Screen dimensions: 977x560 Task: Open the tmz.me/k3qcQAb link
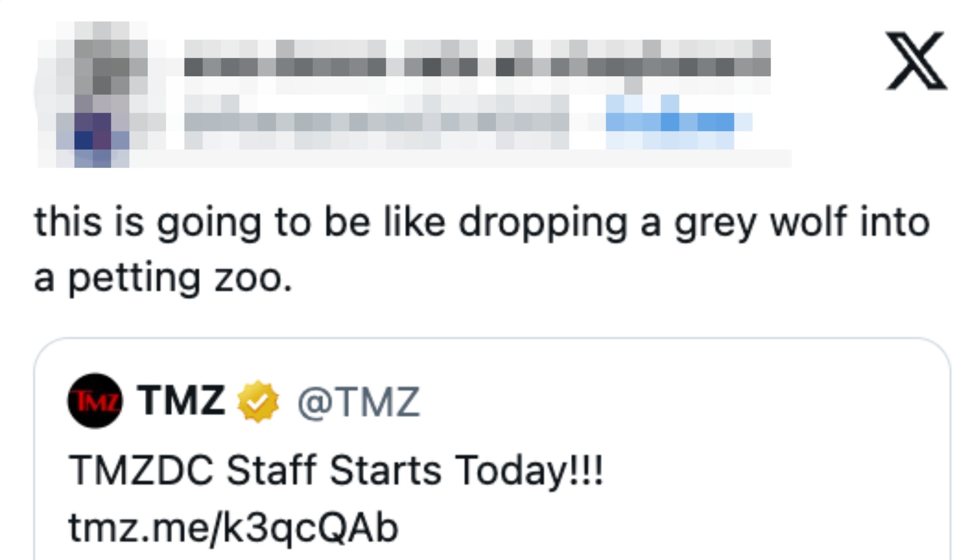(x=233, y=528)
